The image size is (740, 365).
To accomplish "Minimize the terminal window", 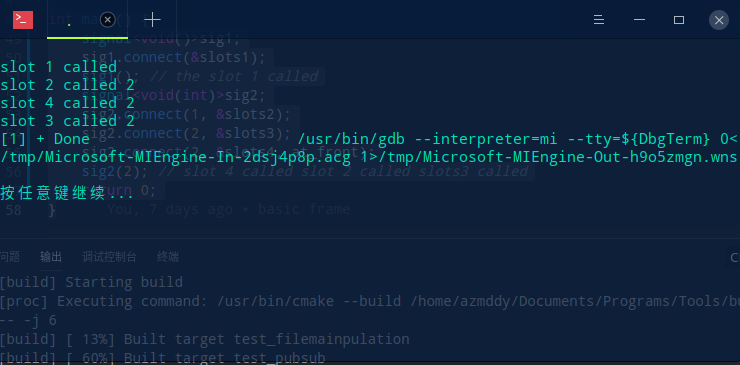I will click(639, 20).
